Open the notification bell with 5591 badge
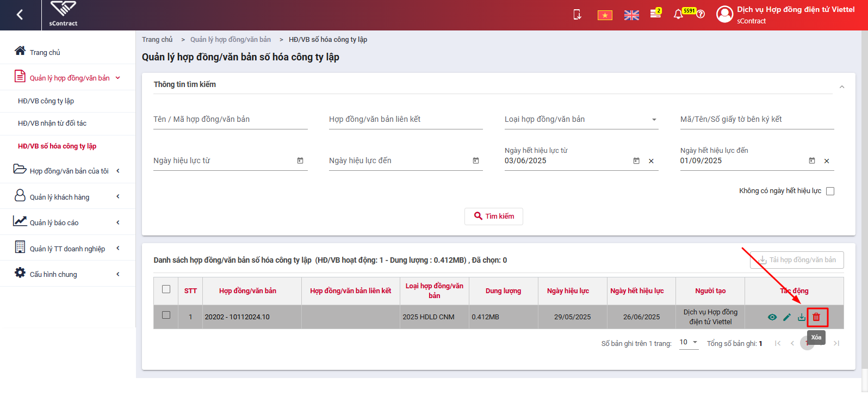Viewport: 868px width, 396px height. 679,15
